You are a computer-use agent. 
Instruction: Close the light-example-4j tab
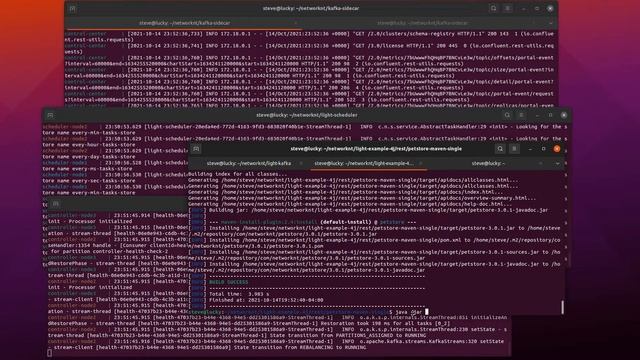pos(421,164)
